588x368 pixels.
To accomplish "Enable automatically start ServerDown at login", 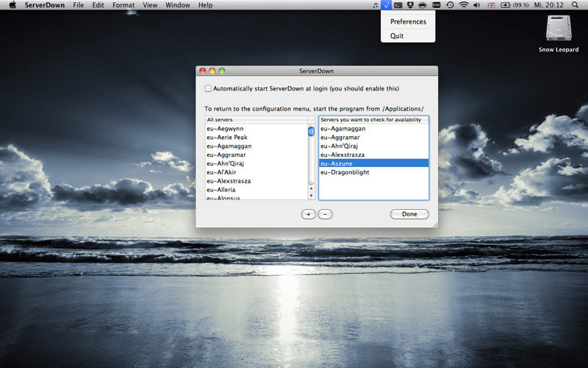I will pos(208,88).
